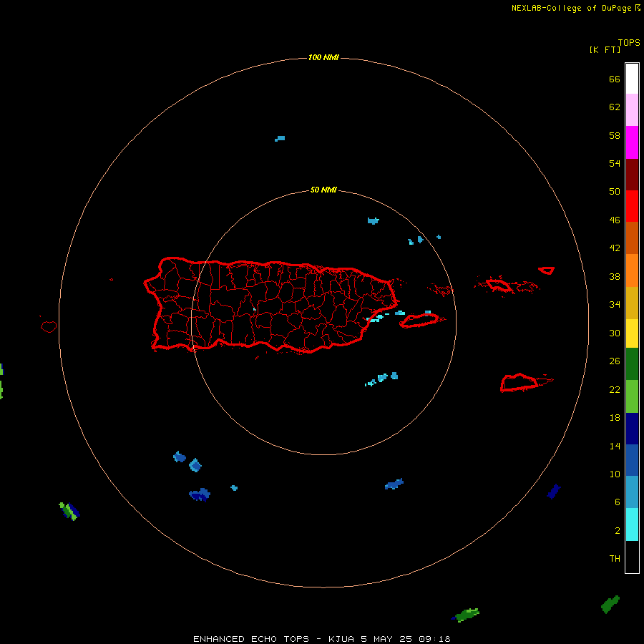This screenshot has width=644, height=644.
Task: Click the 58 legend value
Action: (615, 135)
